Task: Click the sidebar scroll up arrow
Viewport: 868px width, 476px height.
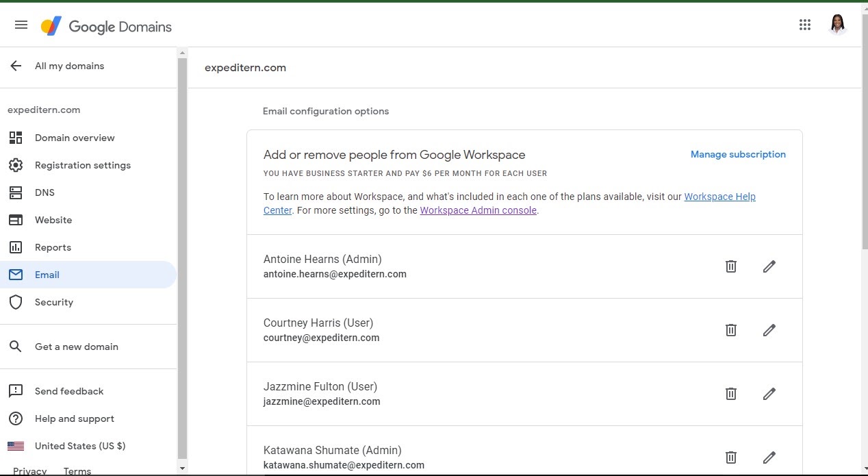Action: pos(182,53)
